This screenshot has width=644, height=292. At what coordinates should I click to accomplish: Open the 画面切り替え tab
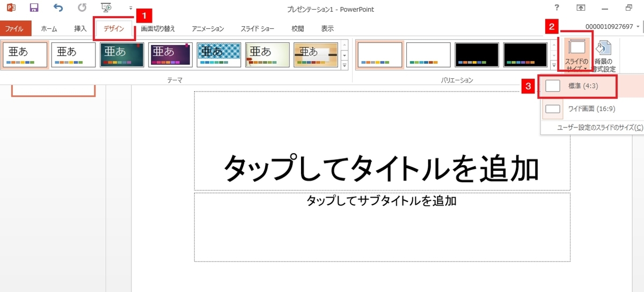click(157, 29)
